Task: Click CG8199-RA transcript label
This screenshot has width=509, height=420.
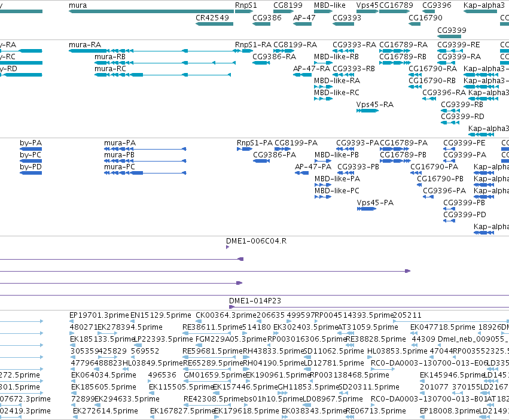Action: (295, 44)
